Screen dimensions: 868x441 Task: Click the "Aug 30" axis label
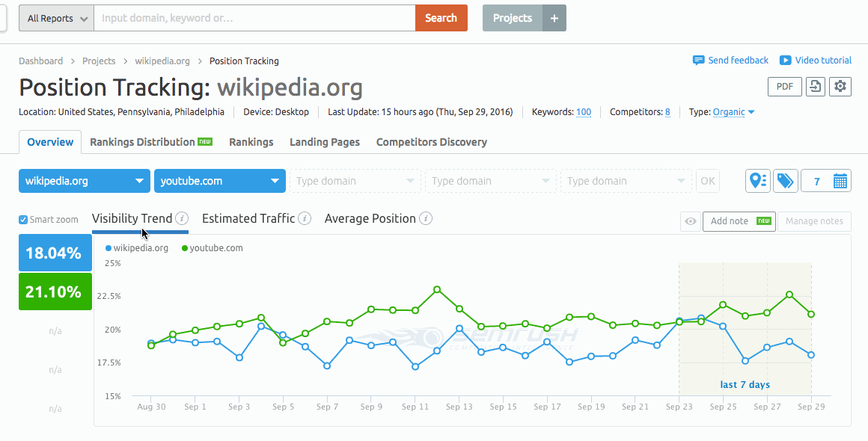point(151,407)
